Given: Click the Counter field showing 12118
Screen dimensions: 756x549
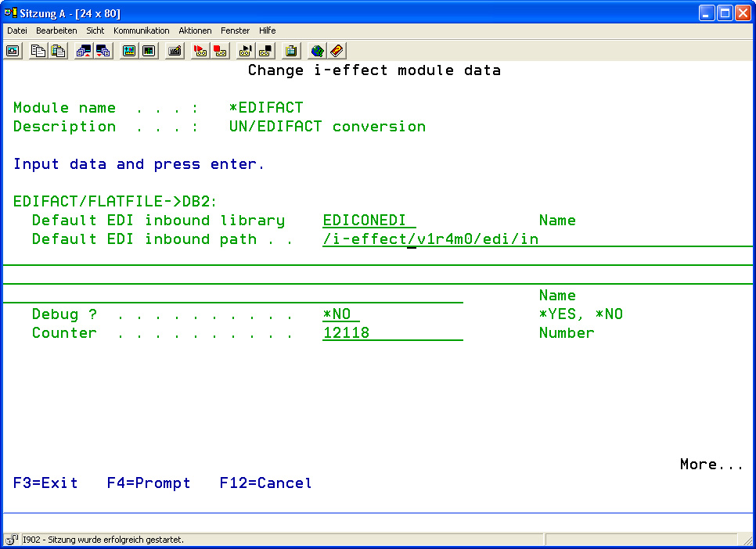Looking at the screenshot, I should coord(391,333).
